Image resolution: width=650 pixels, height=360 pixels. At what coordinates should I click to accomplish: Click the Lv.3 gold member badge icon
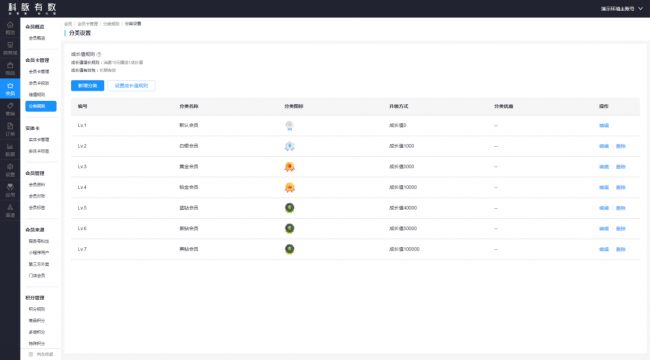[289, 167]
